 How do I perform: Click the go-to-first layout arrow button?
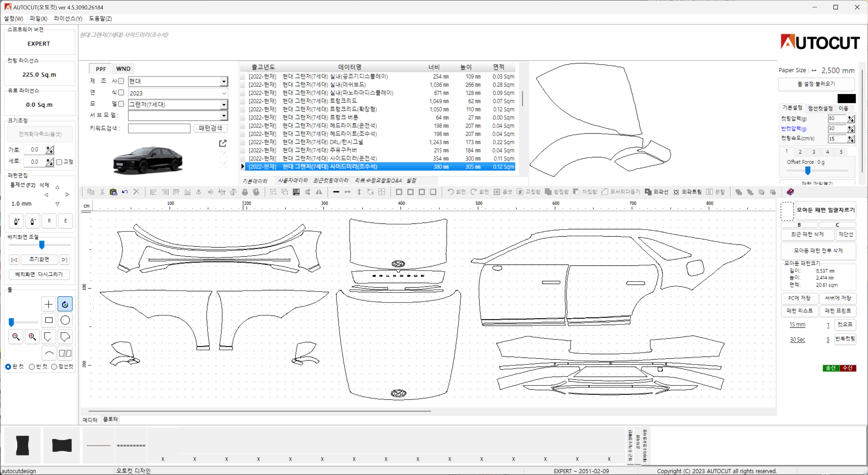[14, 260]
